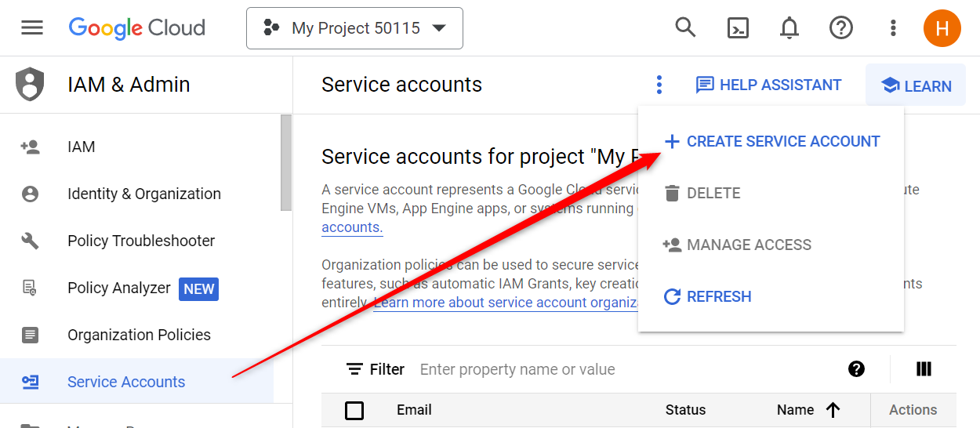This screenshot has height=428, width=980.
Task: Click the circular arrow Refresh icon
Action: (672, 296)
